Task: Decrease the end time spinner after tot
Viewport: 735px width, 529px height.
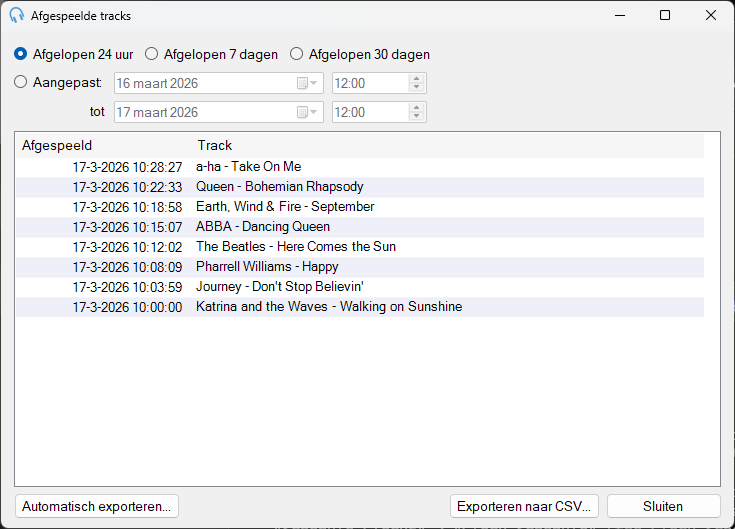Action: point(416,117)
